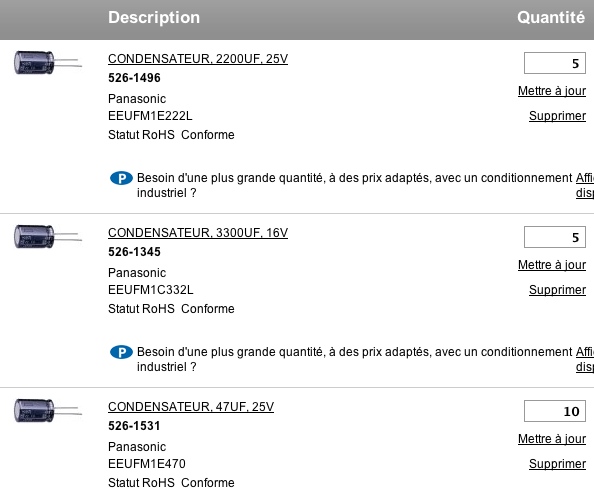Click Mettre à jour for the 2200UF capacitor
Image resolution: width=594 pixels, height=502 pixels.
tap(552, 91)
